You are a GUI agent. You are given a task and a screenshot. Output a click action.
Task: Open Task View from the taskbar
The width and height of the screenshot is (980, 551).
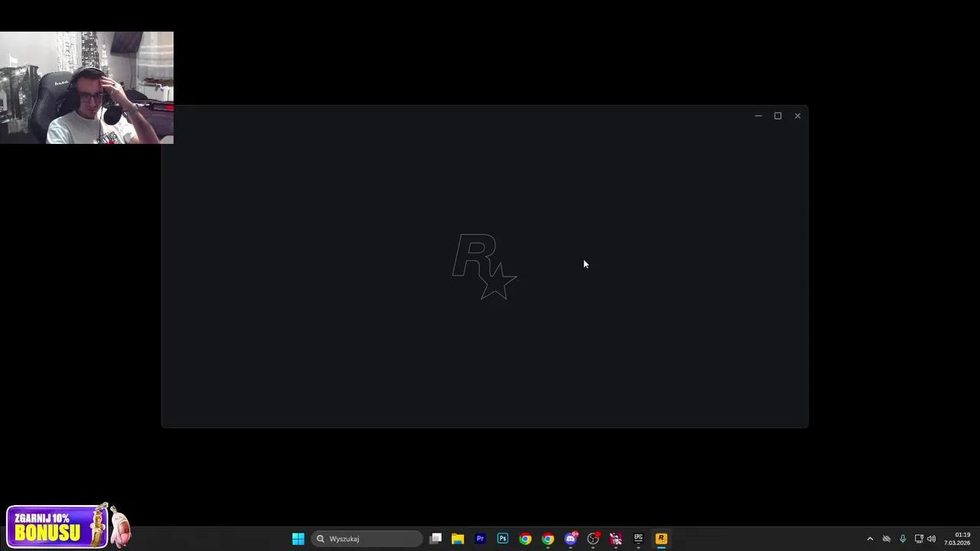pyautogui.click(x=436, y=539)
